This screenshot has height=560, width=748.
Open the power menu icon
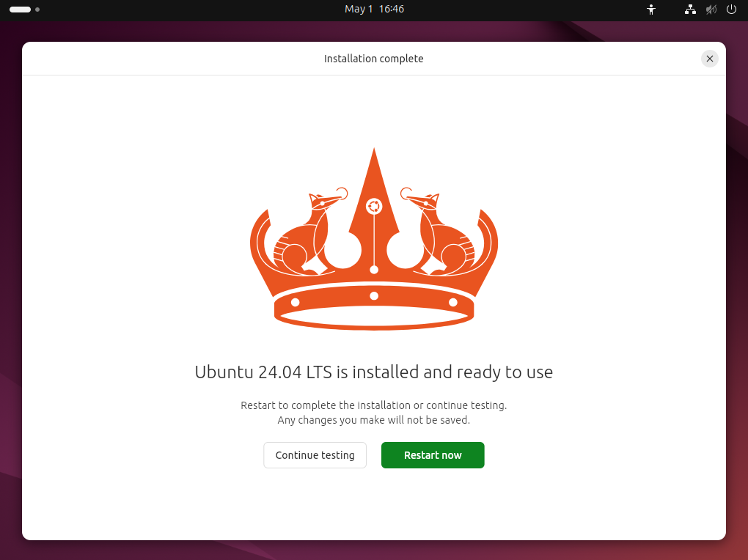point(731,10)
